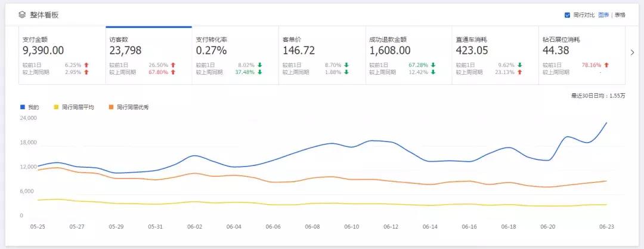Toggle the yellow 同行同层平均 legend series
Viewport: 644px width, 249px height.
[x=74, y=107]
